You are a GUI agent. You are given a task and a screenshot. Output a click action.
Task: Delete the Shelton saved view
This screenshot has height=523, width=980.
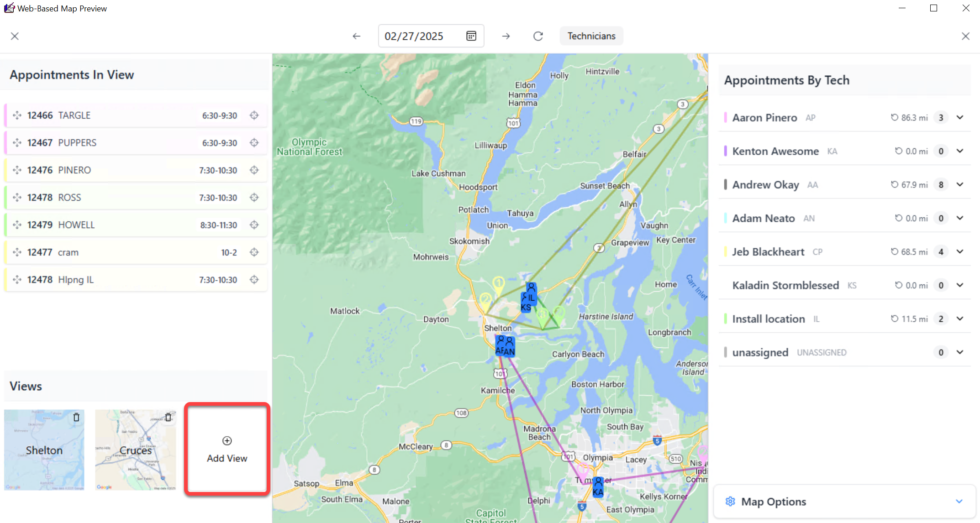pos(76,417)
